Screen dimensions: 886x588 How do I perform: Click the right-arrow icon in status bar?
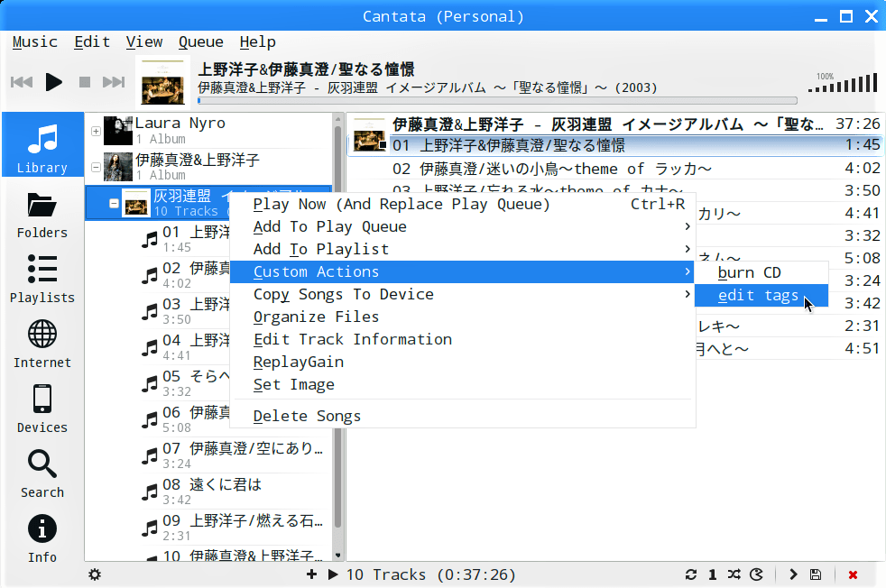[x=793, y=574]
